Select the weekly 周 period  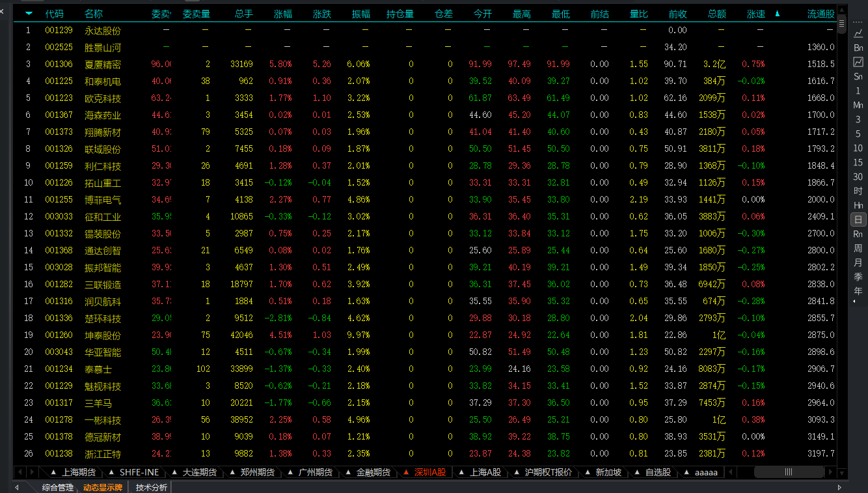(858, 248)
